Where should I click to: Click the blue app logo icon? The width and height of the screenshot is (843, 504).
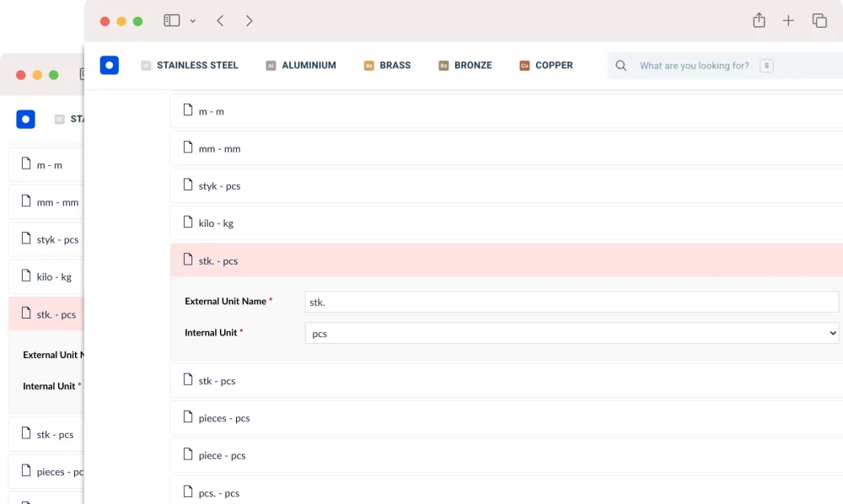pyautogui.click(x=110, y=65)
